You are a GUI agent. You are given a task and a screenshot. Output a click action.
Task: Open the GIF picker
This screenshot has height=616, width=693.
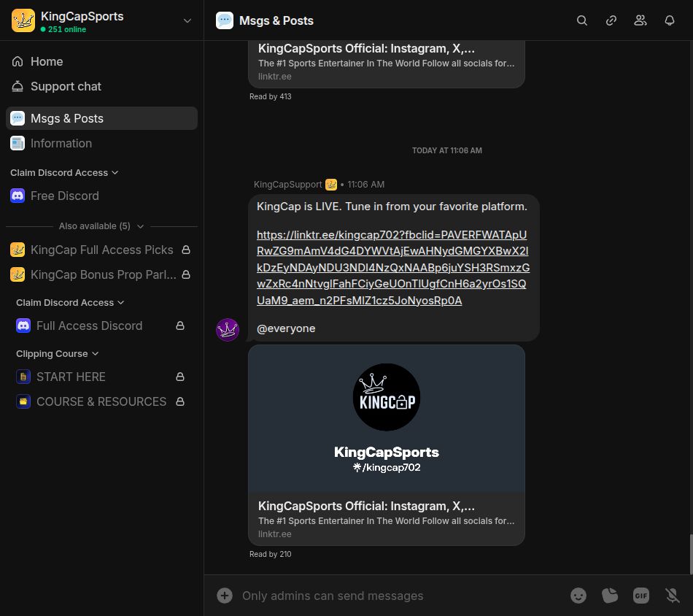pos(641,596)
